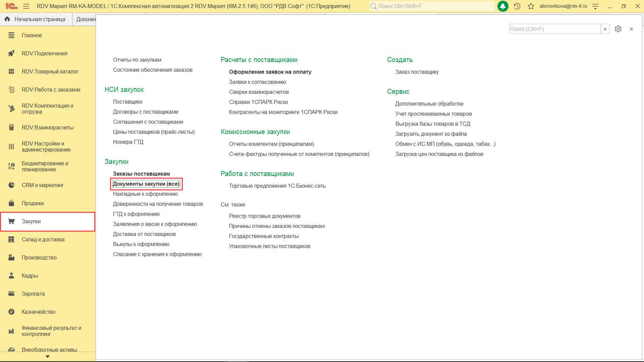Open Сверки взаиморасчетов link
The height and width of the screenshot is (362, 644).
click(259, 92)
